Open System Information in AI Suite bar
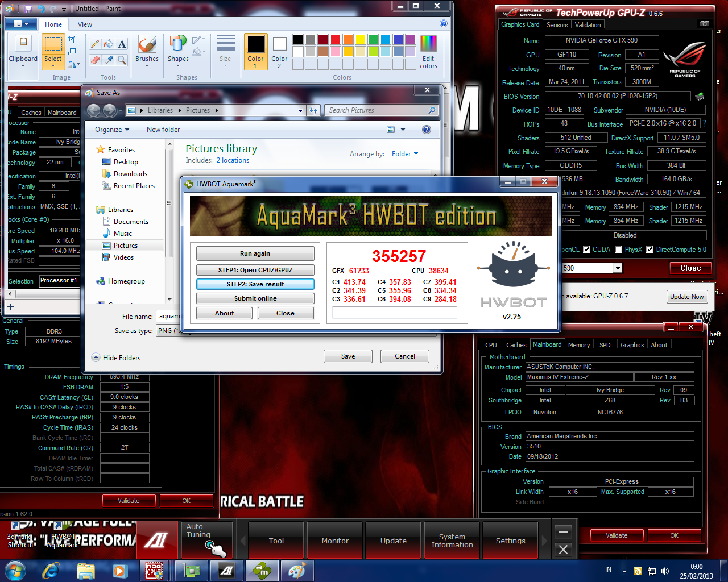This screenshot has height=582, width=728. (x=452, y=541)
